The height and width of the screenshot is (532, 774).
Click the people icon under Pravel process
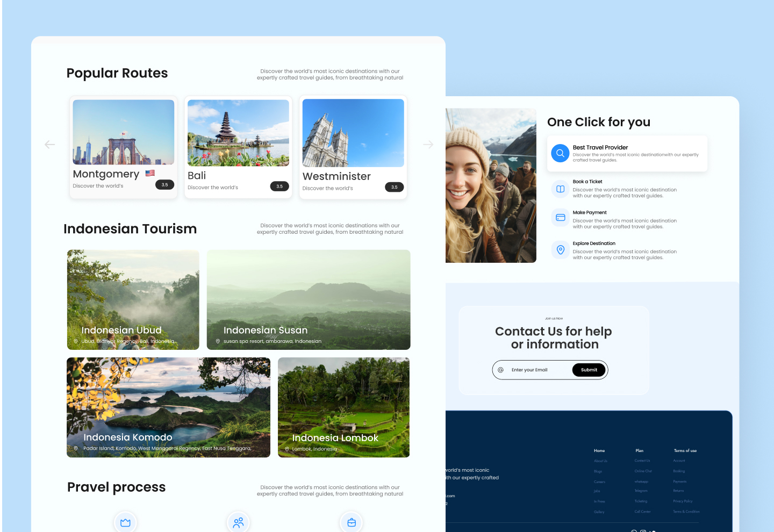tap(239, 522)
